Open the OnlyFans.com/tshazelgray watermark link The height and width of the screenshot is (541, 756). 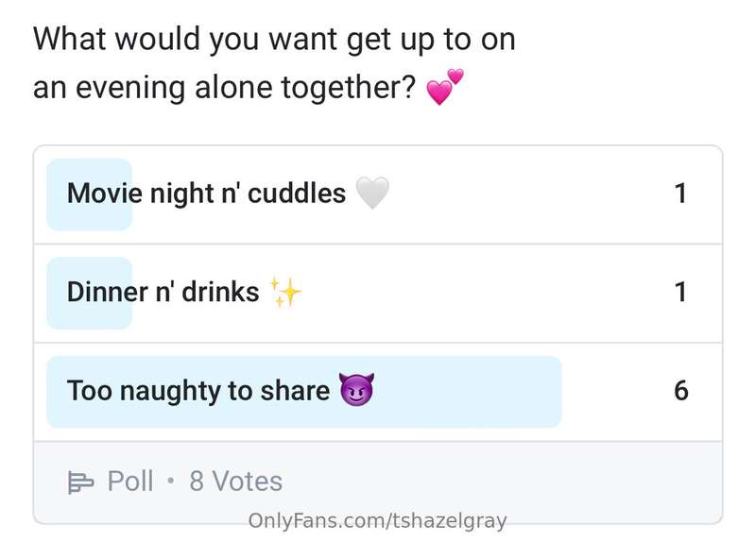377,521
